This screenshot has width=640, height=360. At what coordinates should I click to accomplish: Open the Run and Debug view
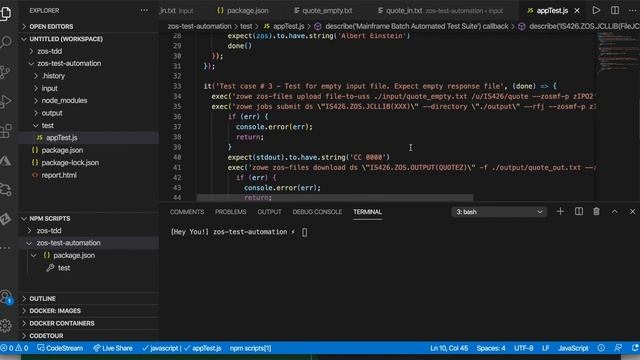click(x=6, y=102)
